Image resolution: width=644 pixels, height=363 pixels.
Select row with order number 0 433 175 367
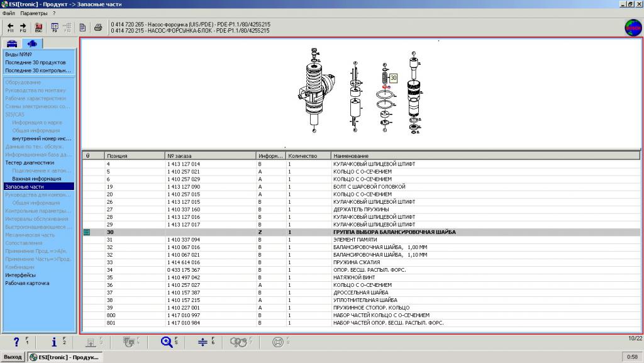click(x=361, y=270)
